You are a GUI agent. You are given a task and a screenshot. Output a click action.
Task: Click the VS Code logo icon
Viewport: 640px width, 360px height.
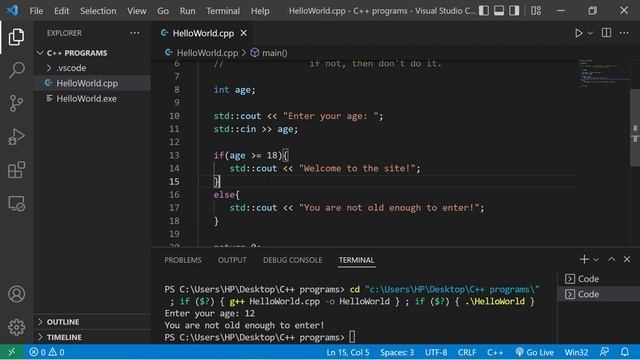click(x=12, y=10)
